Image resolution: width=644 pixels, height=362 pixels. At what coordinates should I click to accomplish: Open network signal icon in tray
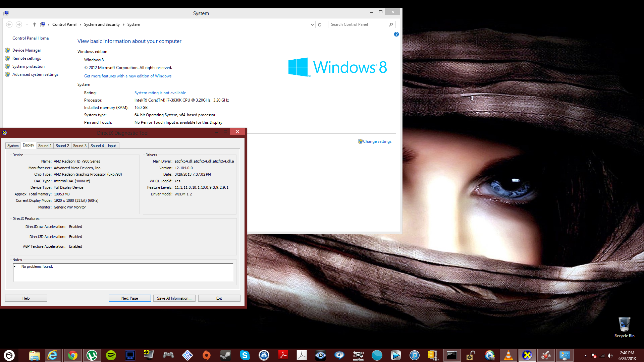pos(602,356)
